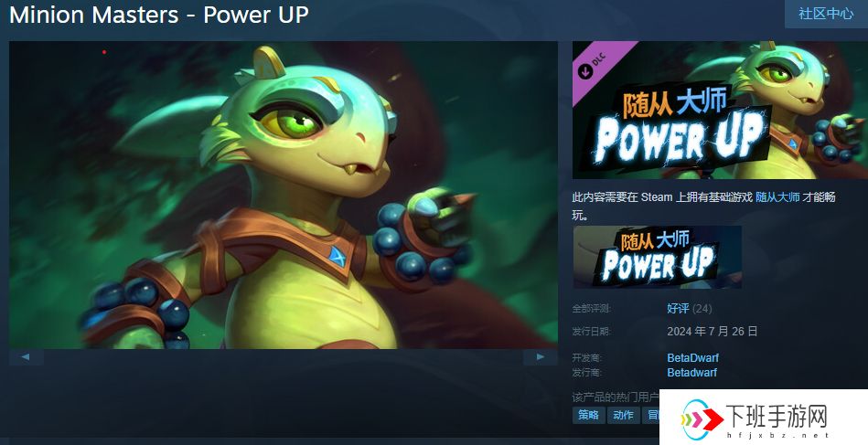
Task: Click the DLC download arrow badge icon
Action: (585, 71)
